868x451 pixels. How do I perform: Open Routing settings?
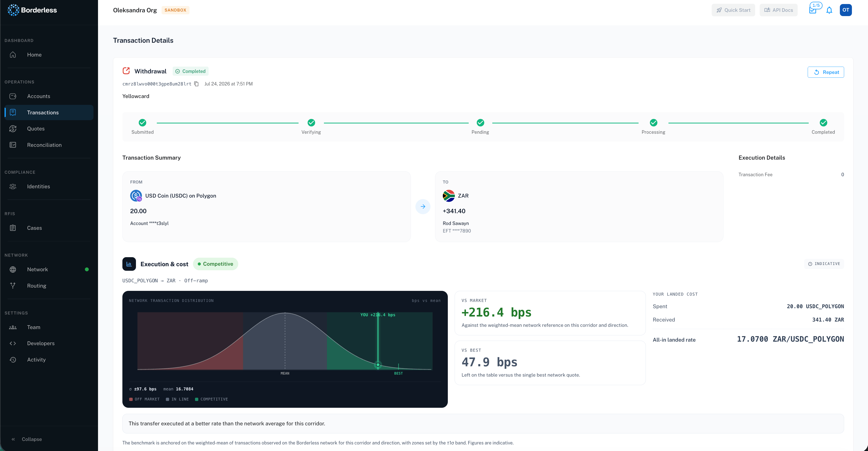(49, 286)
